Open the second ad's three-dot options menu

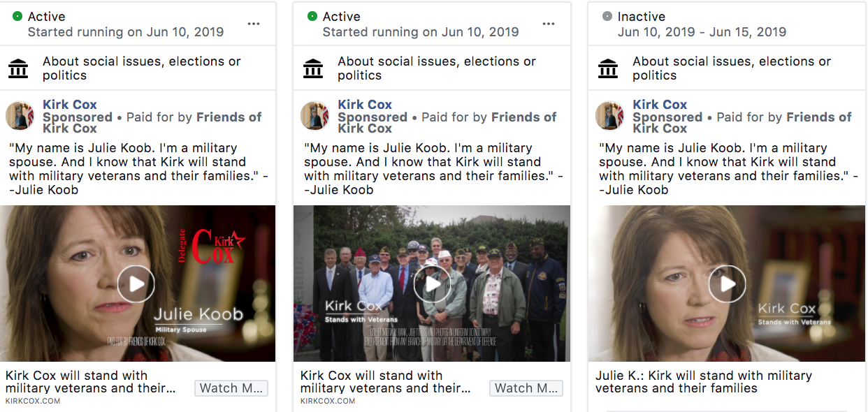click(x=549, y=24)
